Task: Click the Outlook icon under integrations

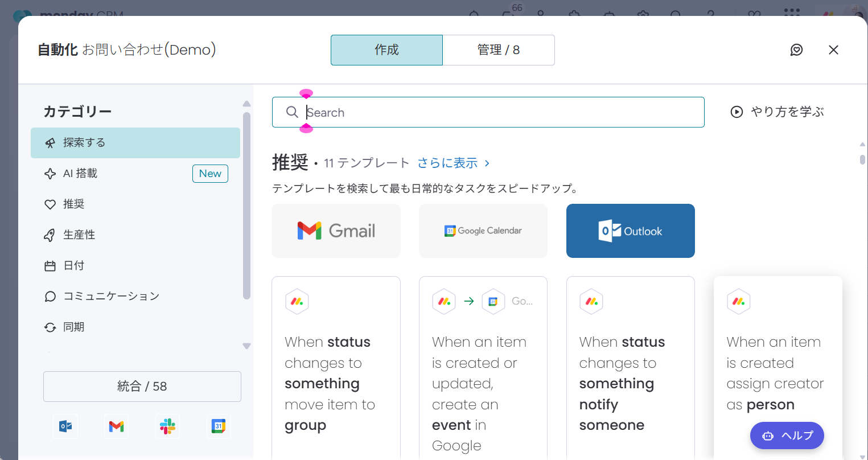Action: 65,426
